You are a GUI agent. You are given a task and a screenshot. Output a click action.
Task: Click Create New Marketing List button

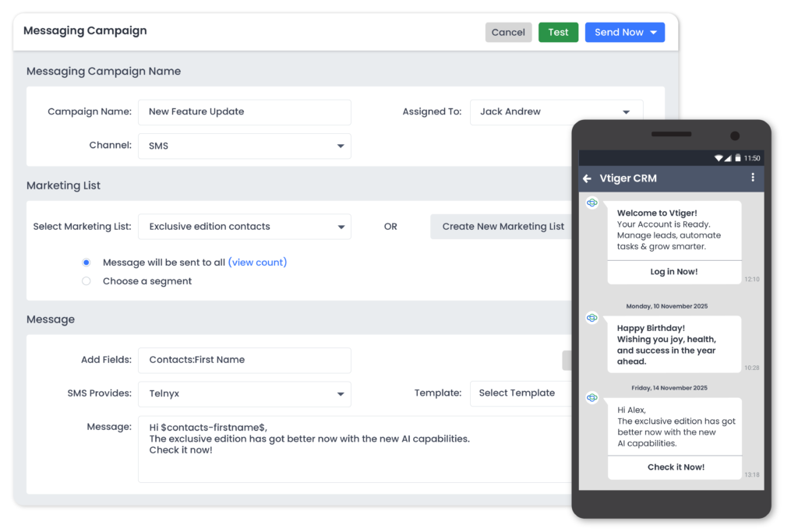point(503,227)
